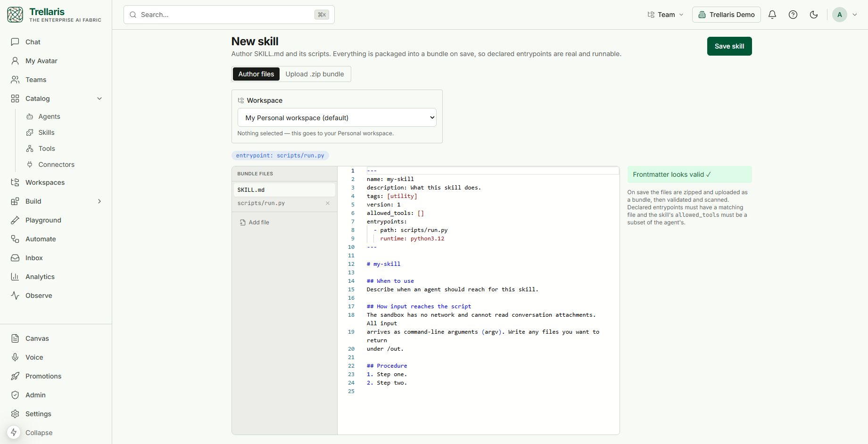Open the help question-mark icon
This screenshot has width=868, height=444.
793,15
